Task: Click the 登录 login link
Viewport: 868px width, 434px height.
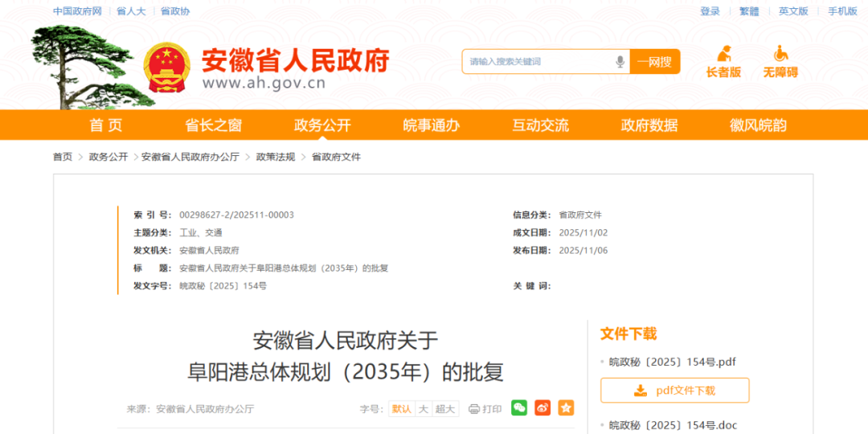Action: (x=710, y=11)
